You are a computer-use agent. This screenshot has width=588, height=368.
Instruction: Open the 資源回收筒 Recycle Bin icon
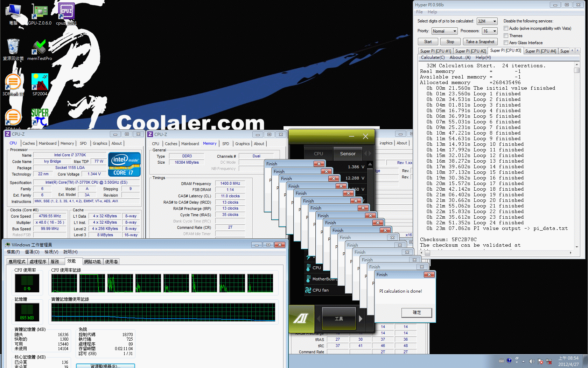click(13, 49)
